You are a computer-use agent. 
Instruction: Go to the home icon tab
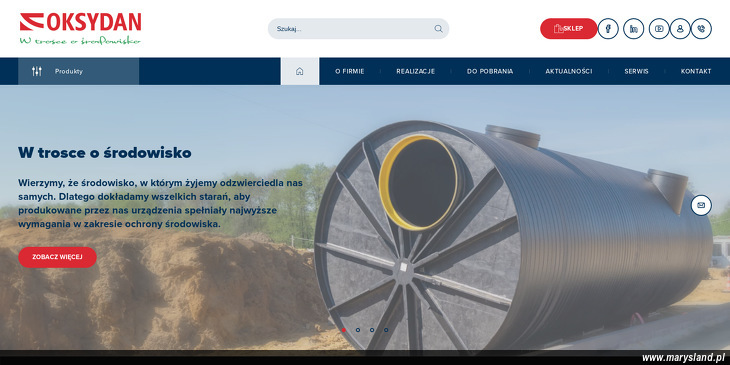300,71
